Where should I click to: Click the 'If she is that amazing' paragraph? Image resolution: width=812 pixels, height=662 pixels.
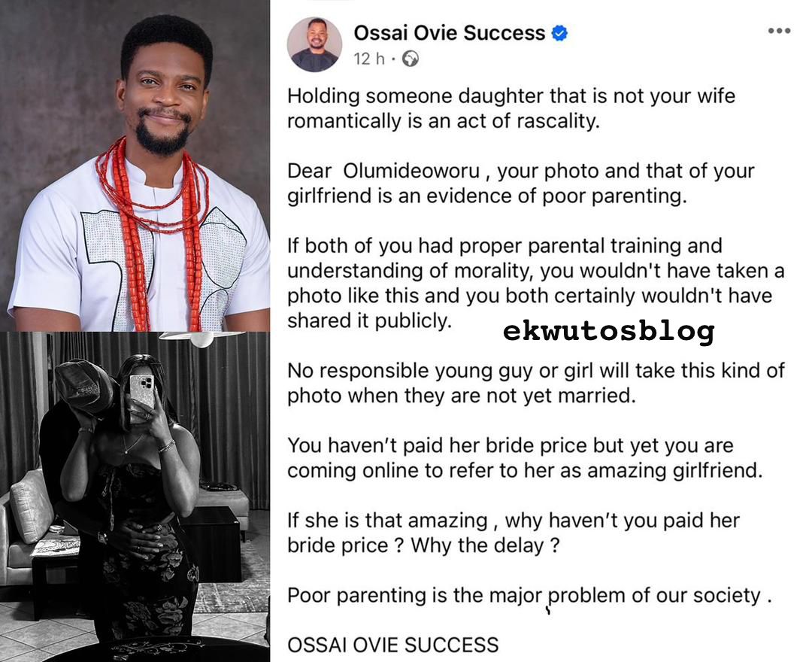514,533
